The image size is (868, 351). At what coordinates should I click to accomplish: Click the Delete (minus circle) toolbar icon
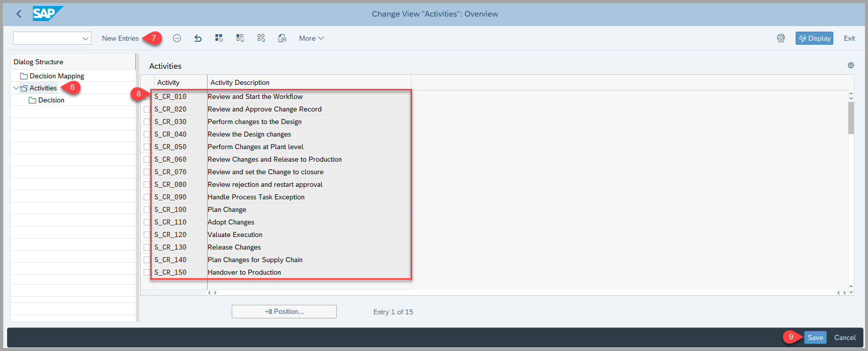tap(177, 38)
